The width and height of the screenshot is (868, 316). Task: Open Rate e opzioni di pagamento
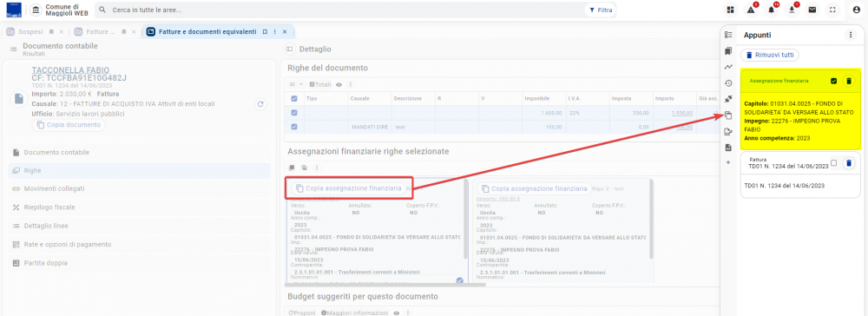pyautogui.click(x=140, y=244)
